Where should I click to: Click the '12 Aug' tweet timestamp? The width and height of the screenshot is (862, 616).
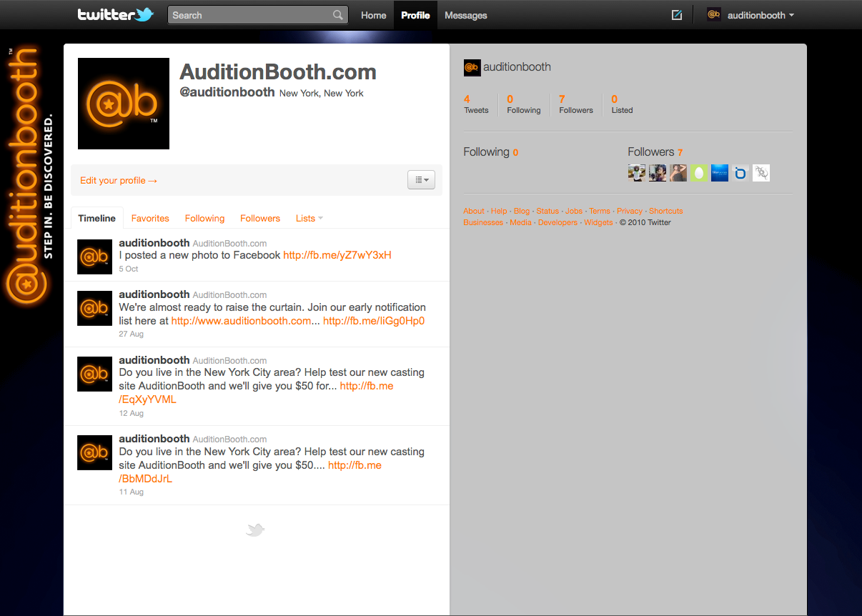click(132, 413)
